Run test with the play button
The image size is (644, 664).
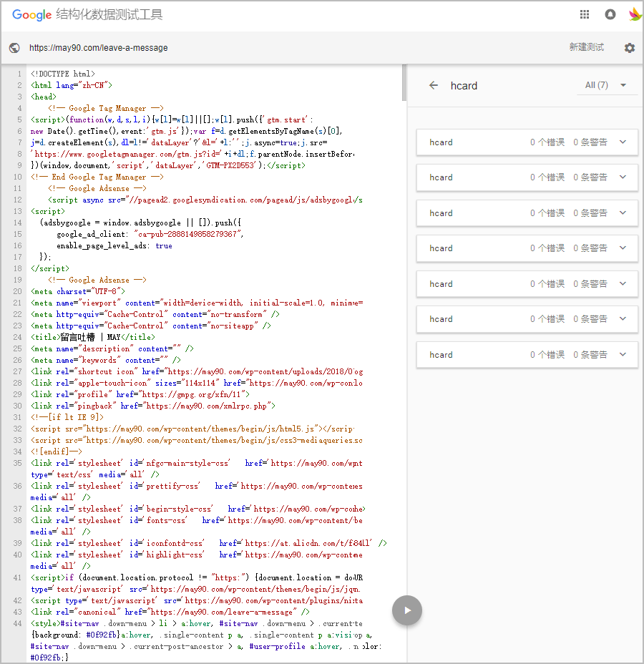click(x=407, y=610)
